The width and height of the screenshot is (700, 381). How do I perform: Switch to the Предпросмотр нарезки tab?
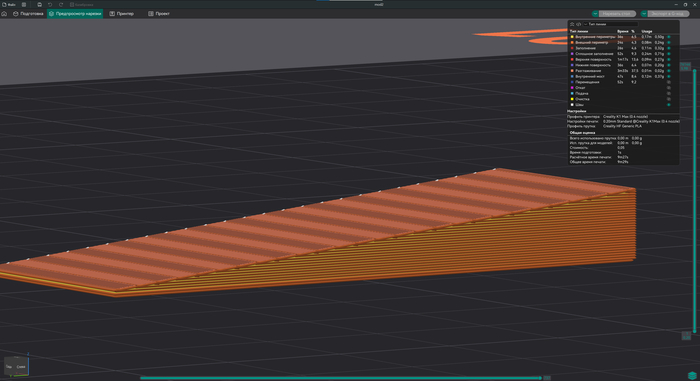75,14
